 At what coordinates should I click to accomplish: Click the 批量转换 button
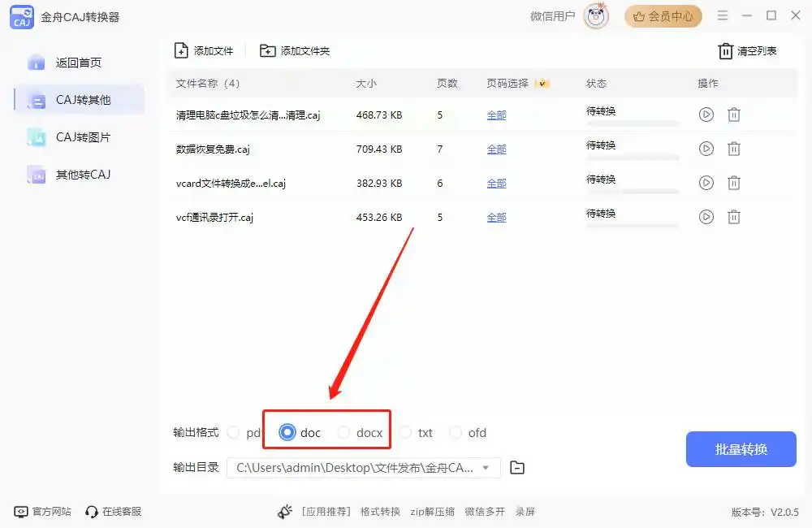pos(741,449)
